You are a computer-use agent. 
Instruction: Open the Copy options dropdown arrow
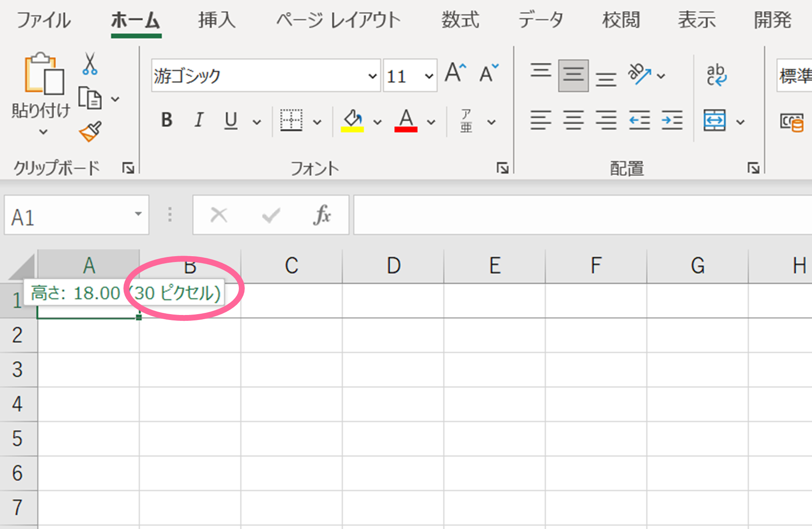tap(115, 99)
